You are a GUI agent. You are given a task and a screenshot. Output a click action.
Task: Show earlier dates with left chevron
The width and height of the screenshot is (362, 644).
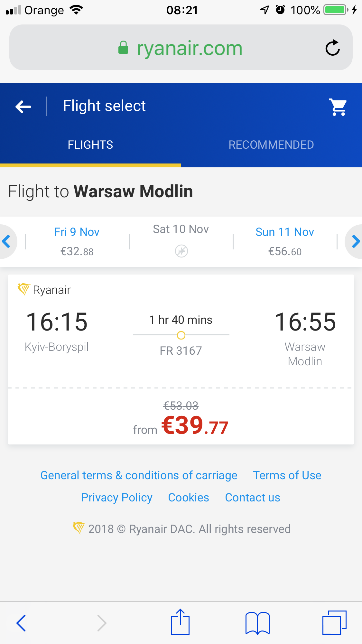pyautogui.click(x=6, y=241)
